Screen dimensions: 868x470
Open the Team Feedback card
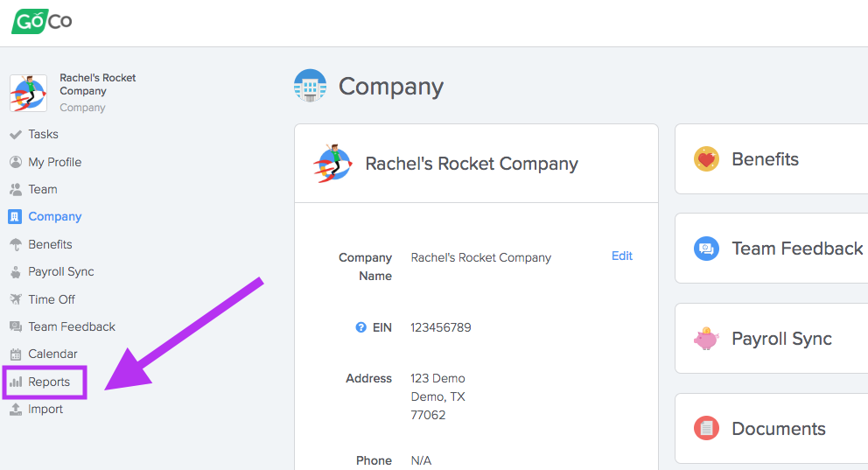(772, 248)
